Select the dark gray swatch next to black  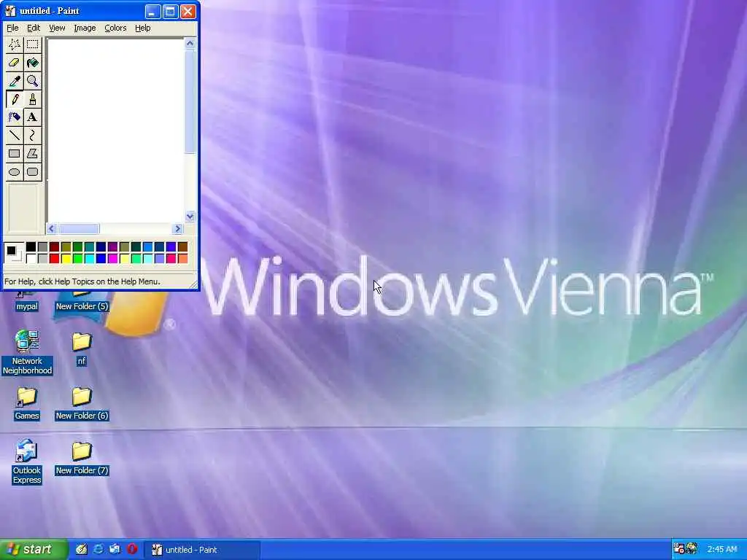pyautogui.click(x=42, y=246)
